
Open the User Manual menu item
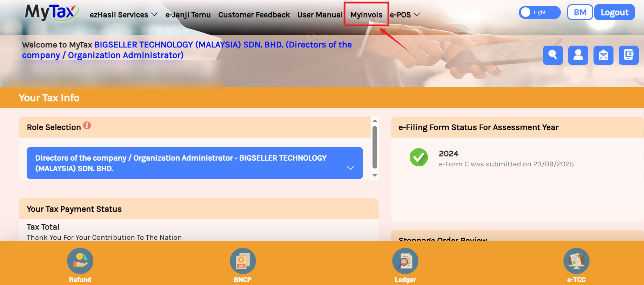click(x=320, y=15)
